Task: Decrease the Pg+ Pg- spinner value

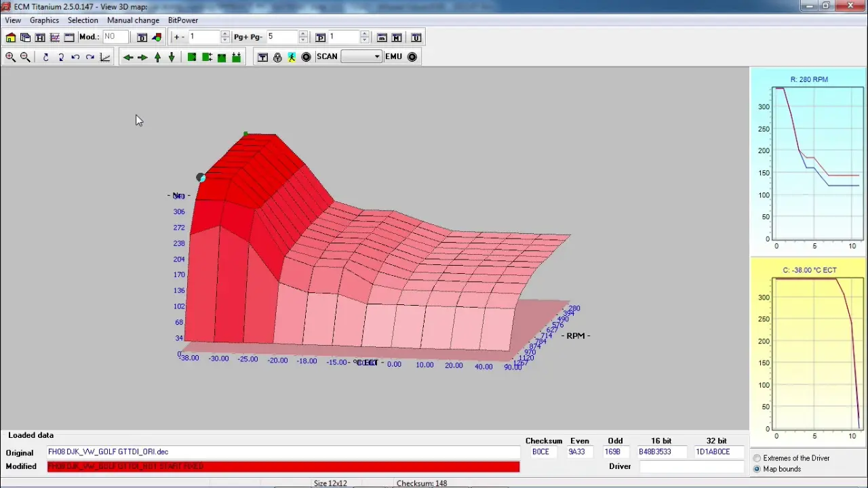Action: click(303, 40)
